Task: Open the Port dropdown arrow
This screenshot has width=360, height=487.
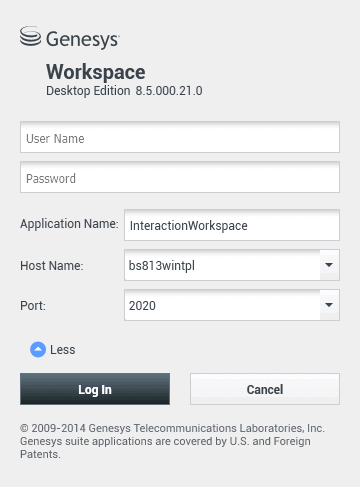Action: 329,305
